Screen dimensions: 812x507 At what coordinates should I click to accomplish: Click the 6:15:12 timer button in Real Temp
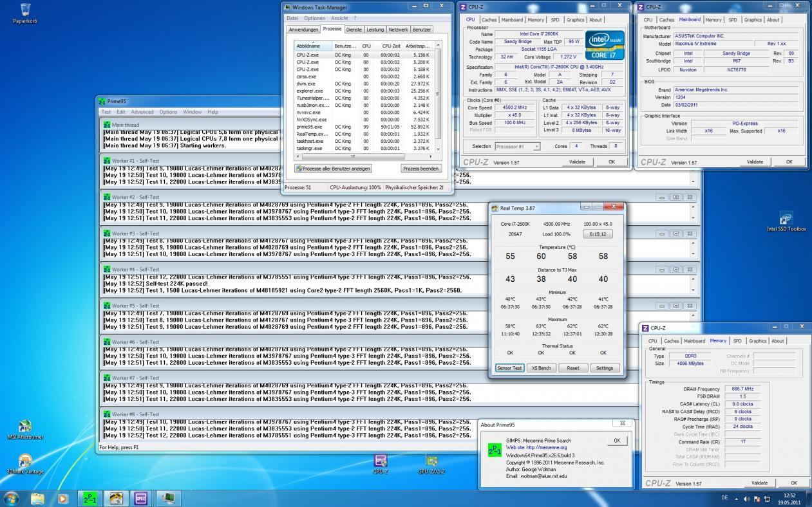click(x=598, y=234)
